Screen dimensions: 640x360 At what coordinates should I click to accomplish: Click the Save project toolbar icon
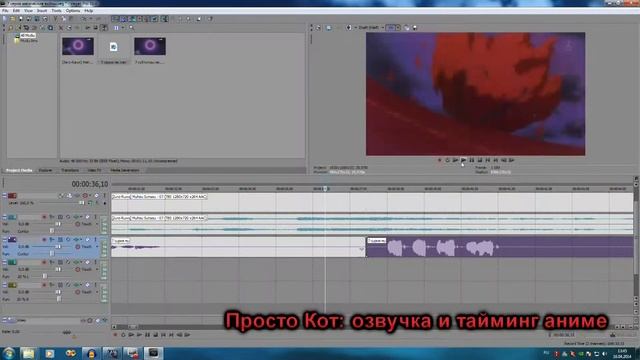pos(21,18)
